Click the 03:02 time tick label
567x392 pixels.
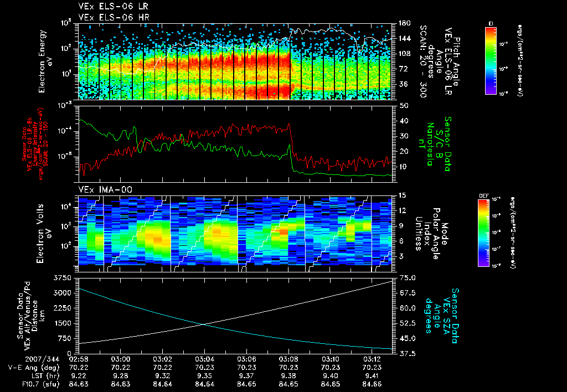(162, 359)
